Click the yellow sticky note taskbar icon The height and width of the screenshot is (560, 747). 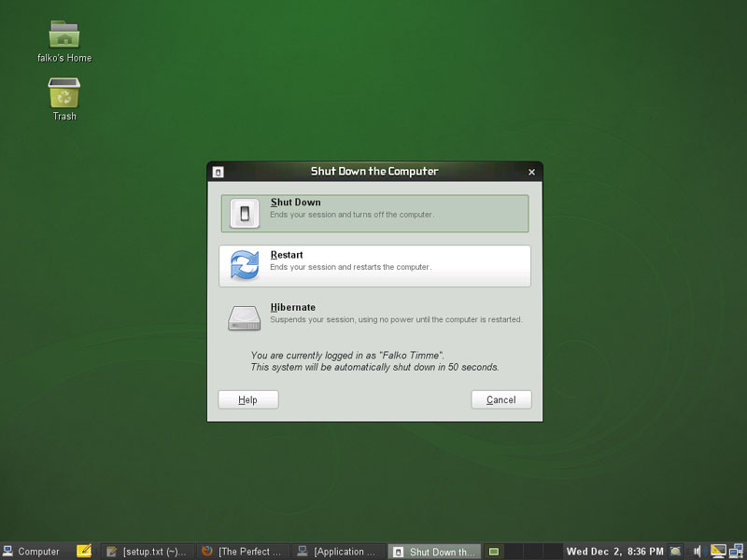83,552
